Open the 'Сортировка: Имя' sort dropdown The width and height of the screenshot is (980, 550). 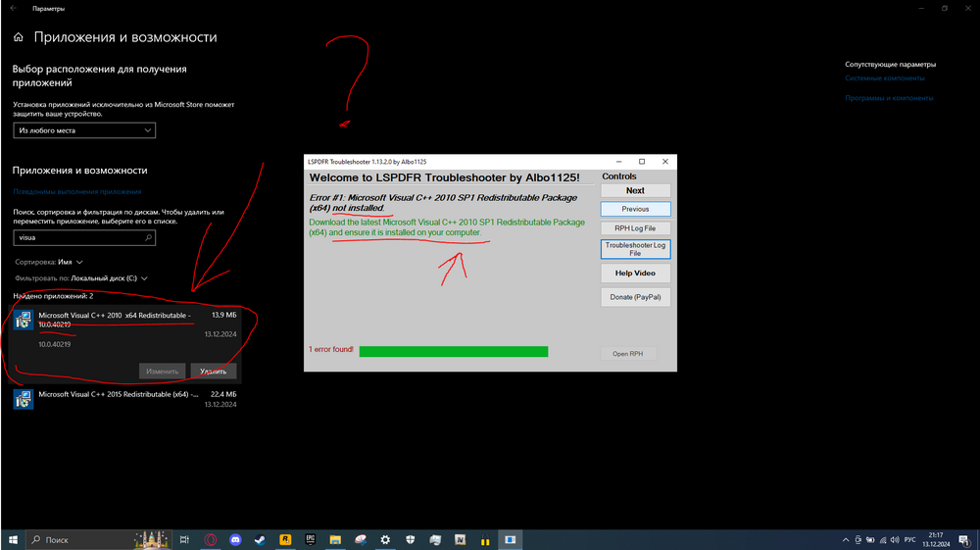(x=49, y=262)
